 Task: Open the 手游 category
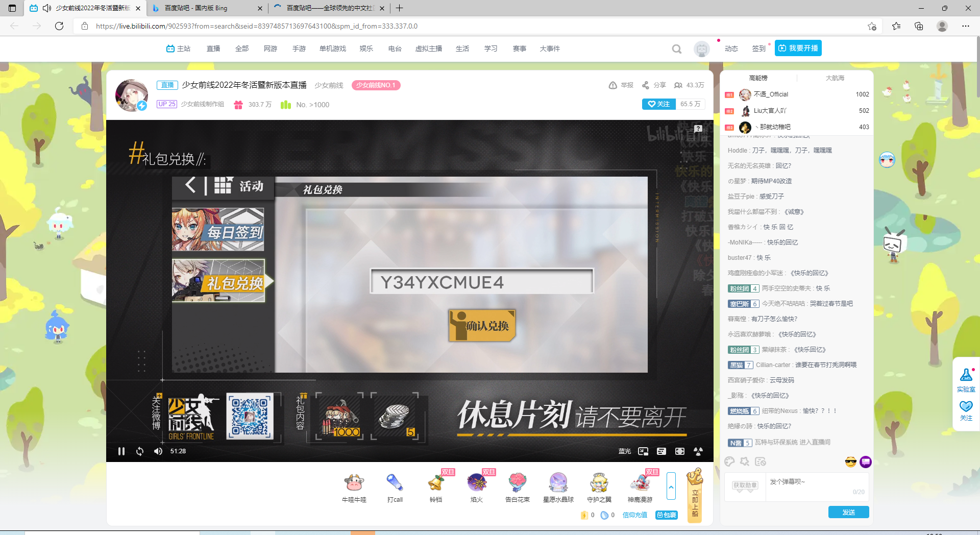[299, 49]
